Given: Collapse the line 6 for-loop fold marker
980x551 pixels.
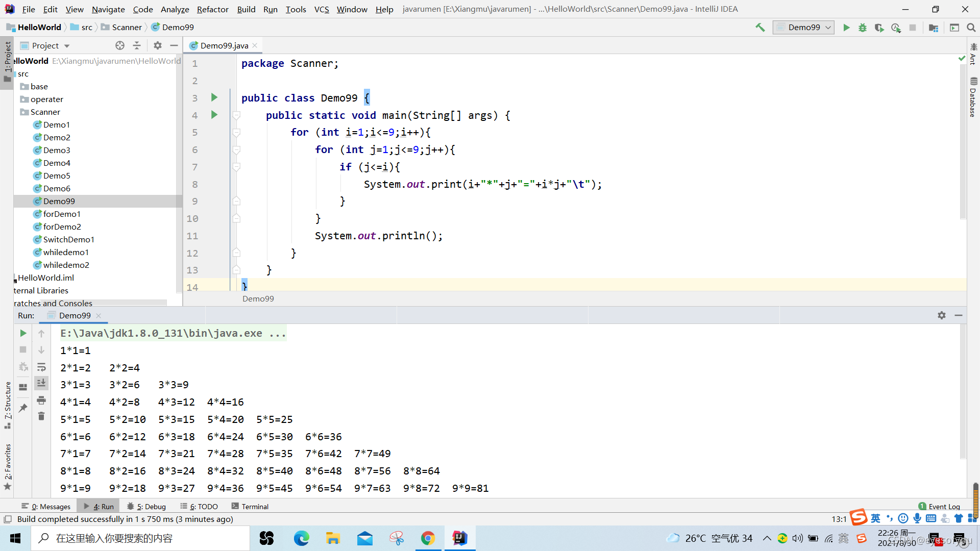Looking at the screenshot, I should click(236, 150).
